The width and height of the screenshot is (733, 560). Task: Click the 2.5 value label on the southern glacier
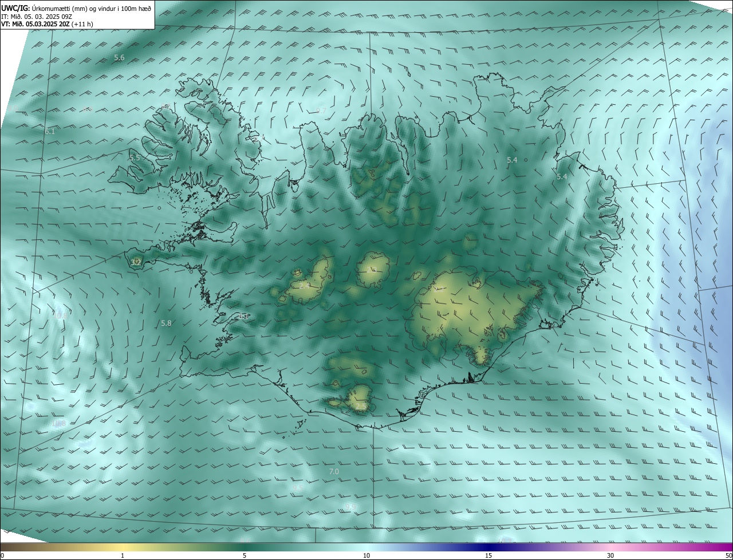pyautogui.click(x=361, y=406)
